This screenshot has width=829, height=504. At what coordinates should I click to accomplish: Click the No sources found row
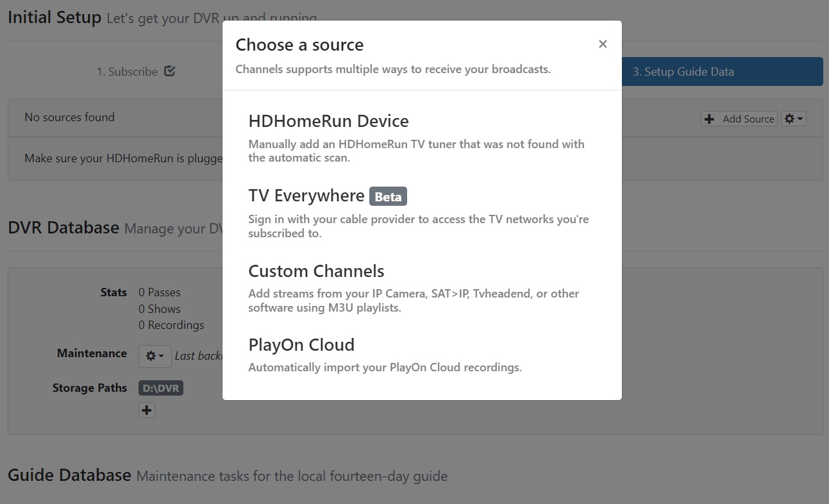[x=69, y=117]
